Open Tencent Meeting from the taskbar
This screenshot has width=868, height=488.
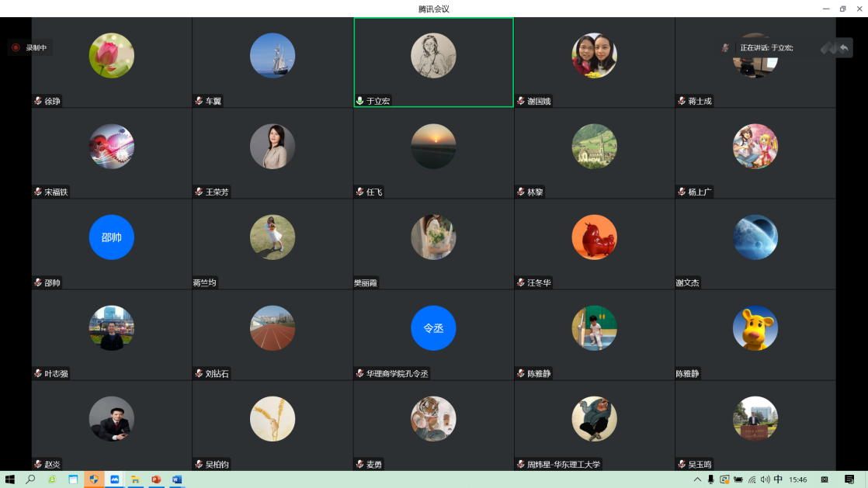point(114,479)
